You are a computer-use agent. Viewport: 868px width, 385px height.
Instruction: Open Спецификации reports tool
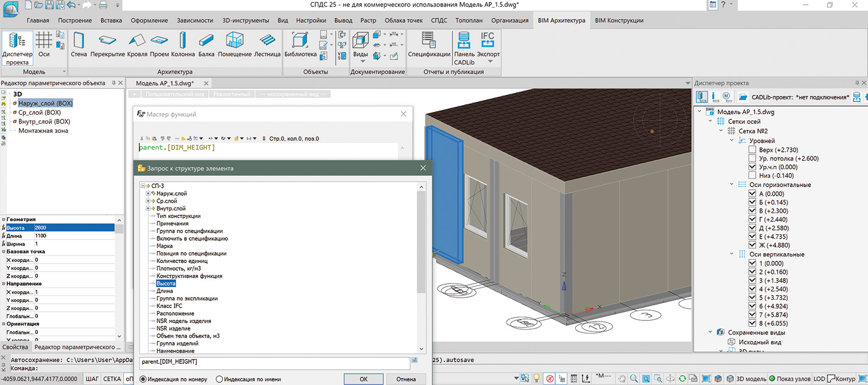coord(429,44)
